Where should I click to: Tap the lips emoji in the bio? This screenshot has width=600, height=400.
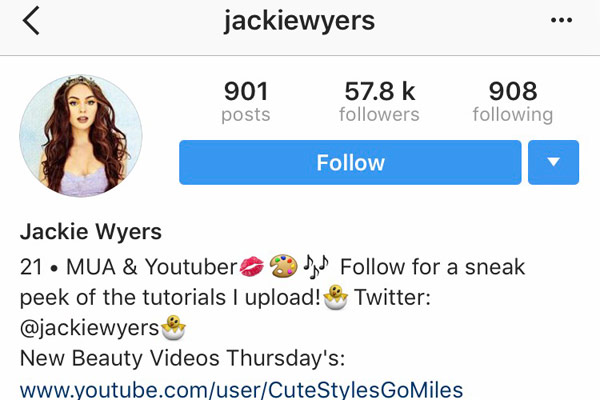point(251,267)
